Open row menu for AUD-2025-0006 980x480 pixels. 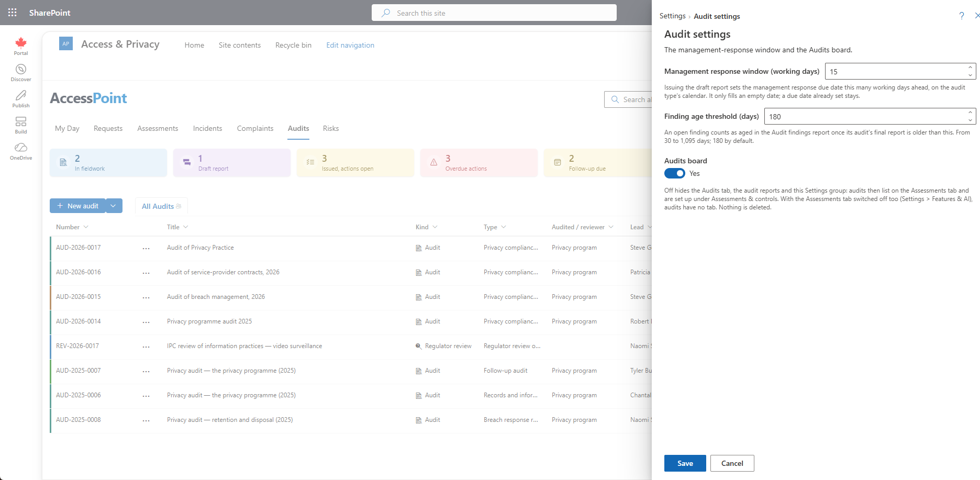[x=146, y=396]
